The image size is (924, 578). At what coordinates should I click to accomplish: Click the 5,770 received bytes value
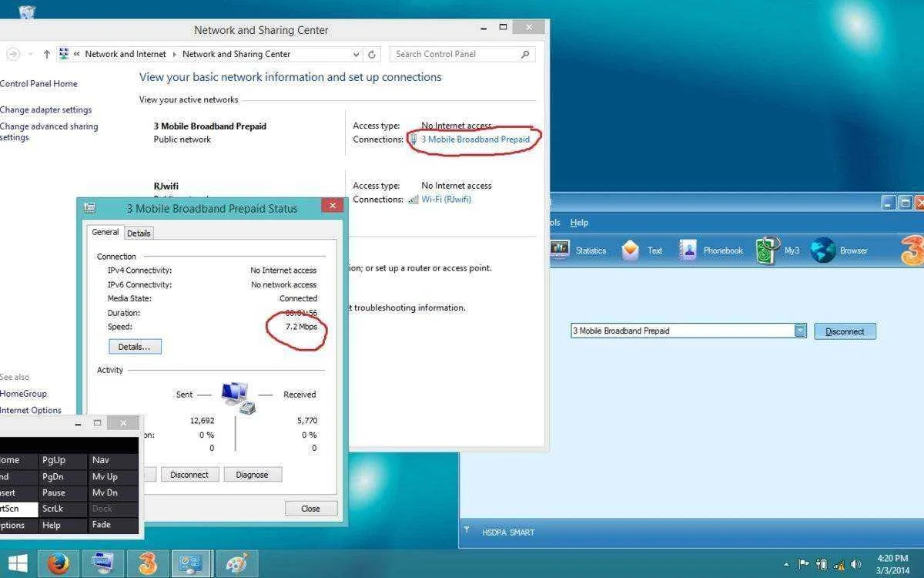coord(306,421)
